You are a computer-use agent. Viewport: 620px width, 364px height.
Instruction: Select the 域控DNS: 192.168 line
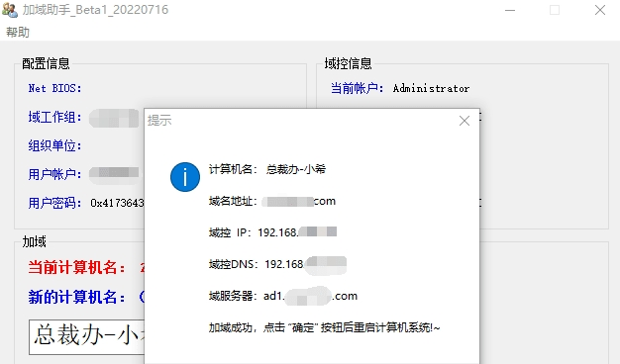(277, 264)
